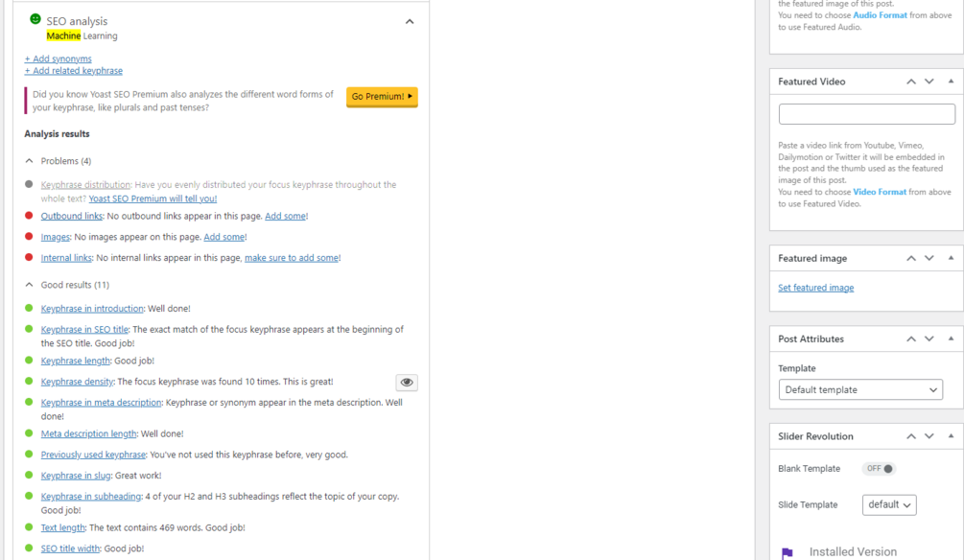Open the Set featured image link
The height and width of the screenshot is (560, 964).
click(816, 288)
